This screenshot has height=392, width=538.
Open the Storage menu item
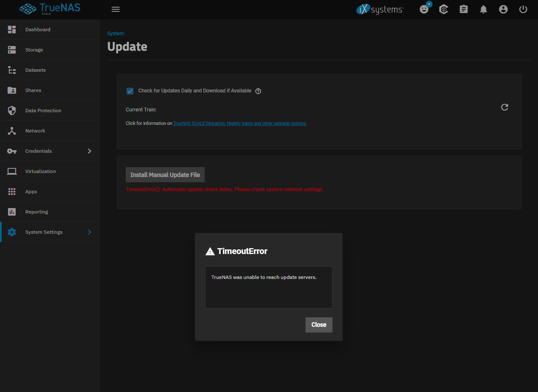[x=50, y=50]
